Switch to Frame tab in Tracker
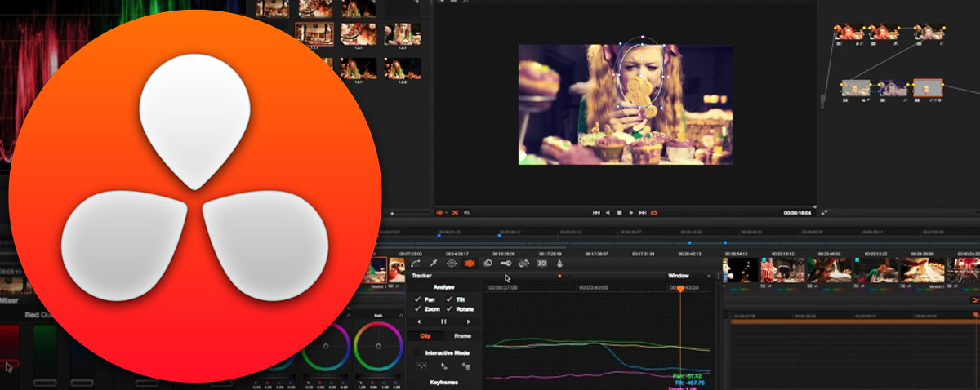The image size is (980, 390). point(462,335)
